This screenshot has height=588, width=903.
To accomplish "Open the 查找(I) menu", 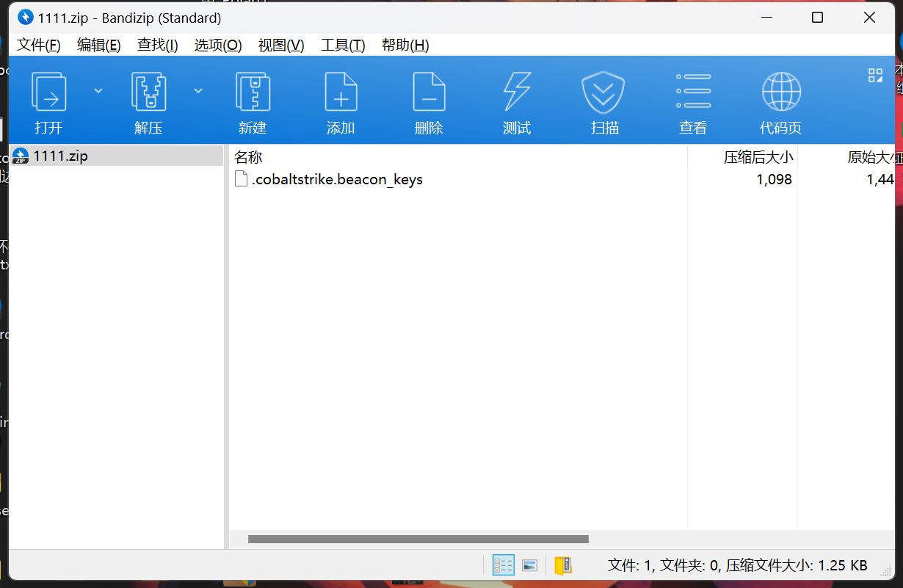I will (x=158, y=45).
